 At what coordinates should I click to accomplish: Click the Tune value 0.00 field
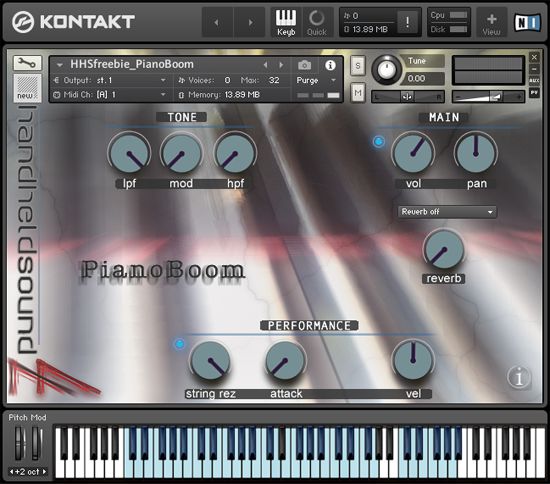tap(424, 79)
